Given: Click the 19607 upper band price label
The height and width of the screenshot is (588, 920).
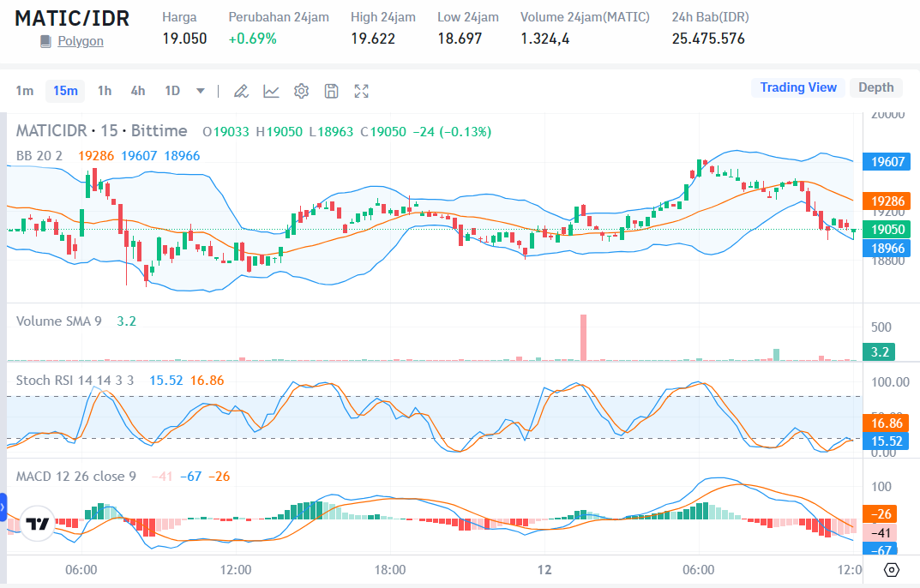Looking at the screenshot, I should pos(886,161).
